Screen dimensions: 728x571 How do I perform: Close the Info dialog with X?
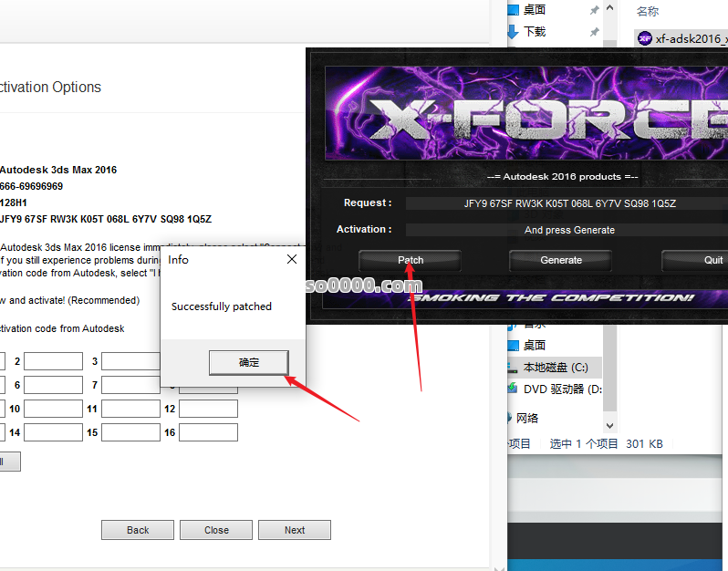[x=292, y=260]
